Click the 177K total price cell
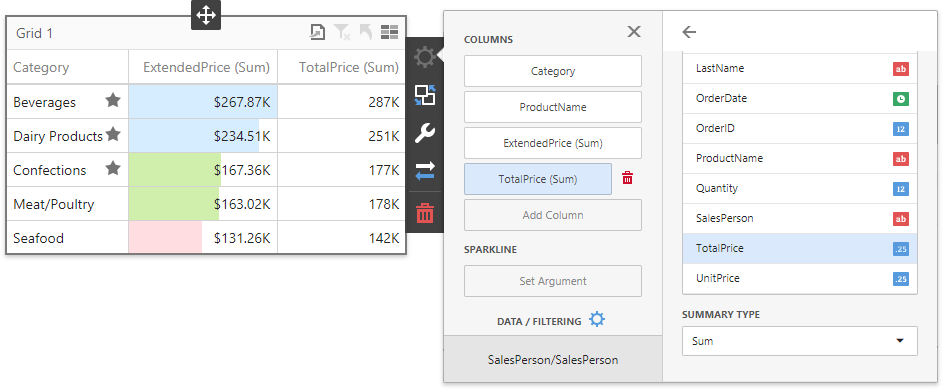This screenshot has width=943, height=390. 342,170
